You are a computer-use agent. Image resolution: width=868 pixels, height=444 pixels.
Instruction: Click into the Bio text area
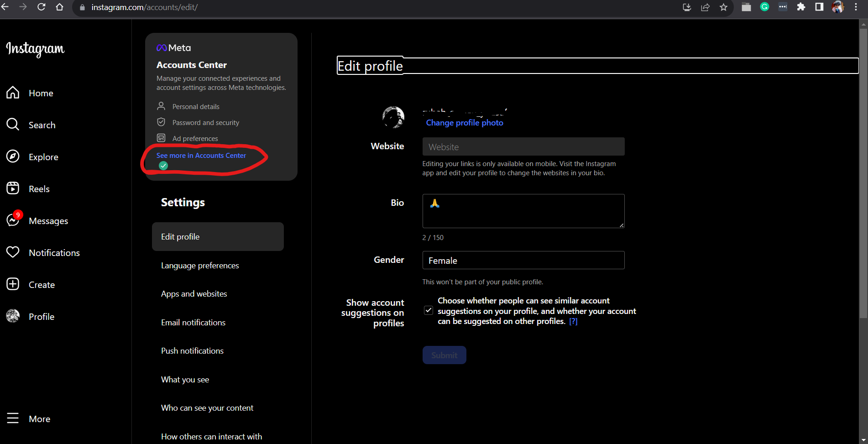(x=523, y=211)
